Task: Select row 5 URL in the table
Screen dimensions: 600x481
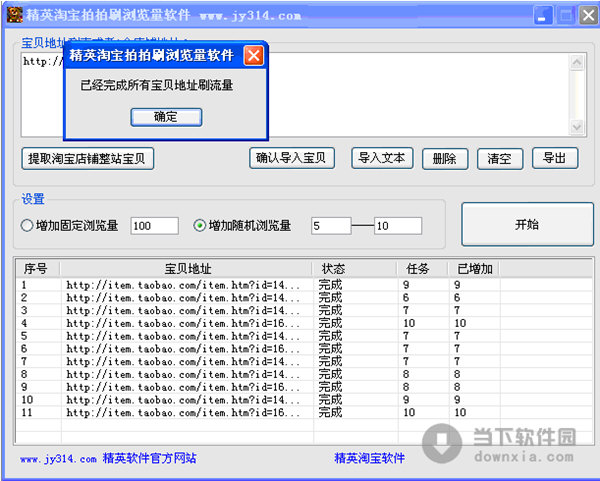Action: [x=183, y=336]
